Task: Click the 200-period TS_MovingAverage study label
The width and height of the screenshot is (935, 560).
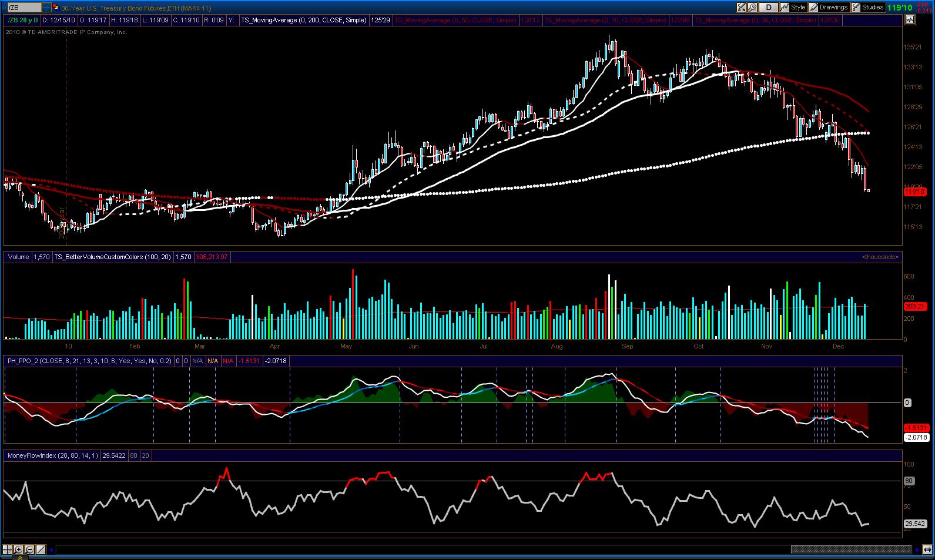Action: tap(303, 20)
